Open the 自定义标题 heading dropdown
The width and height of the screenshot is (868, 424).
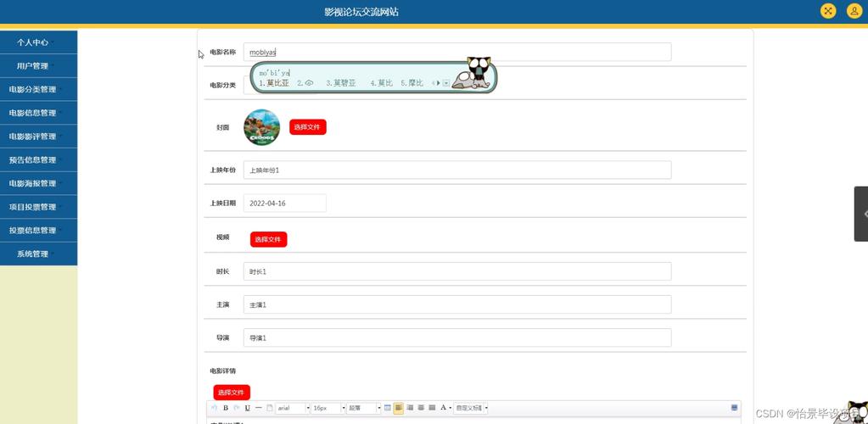(x=471, y=408)
